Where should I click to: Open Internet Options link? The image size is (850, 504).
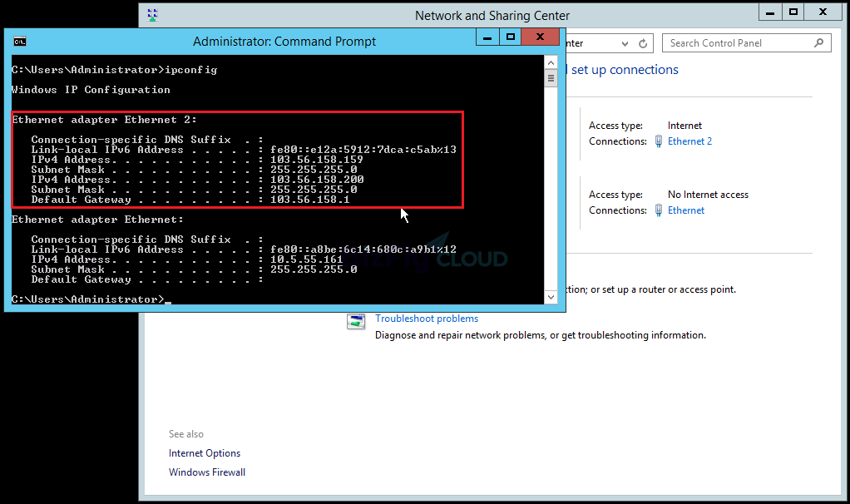pos(205,453)
